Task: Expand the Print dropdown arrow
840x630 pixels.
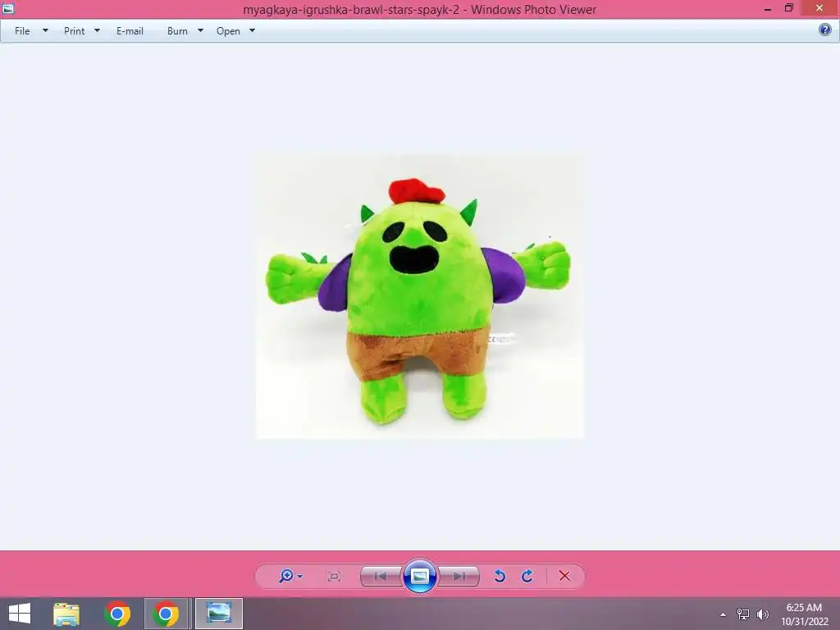Action: tap(97, 30)
